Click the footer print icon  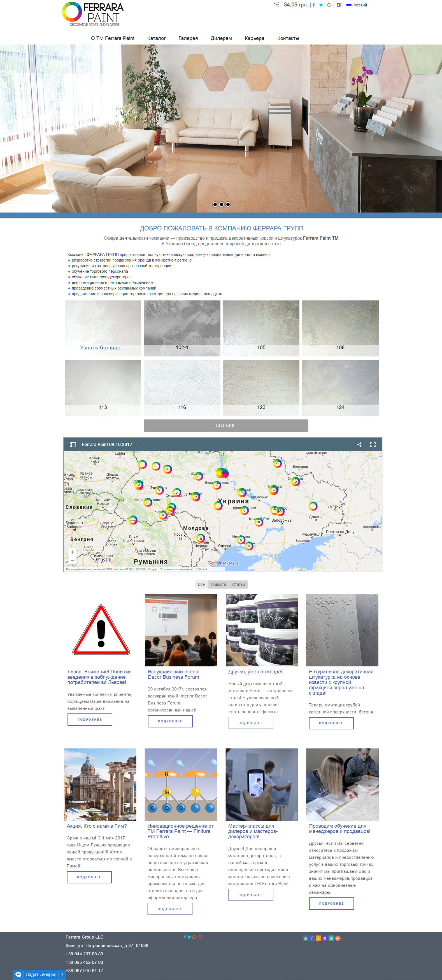(331, 938)
